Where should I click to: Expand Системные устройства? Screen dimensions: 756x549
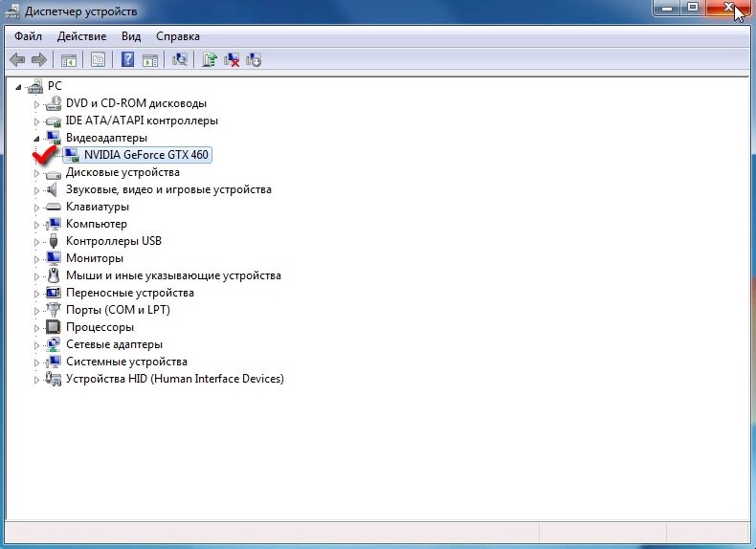[36, 362]
